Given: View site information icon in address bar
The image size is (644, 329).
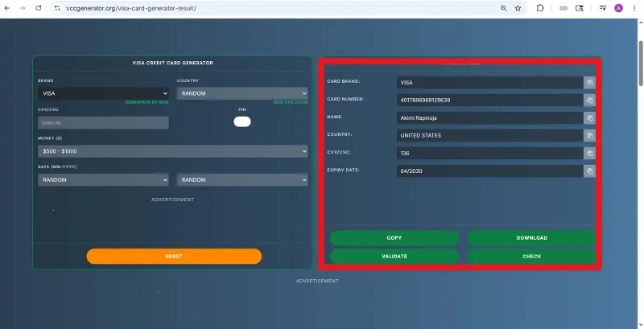Looking at the screenshot, I should coord(57,8).
